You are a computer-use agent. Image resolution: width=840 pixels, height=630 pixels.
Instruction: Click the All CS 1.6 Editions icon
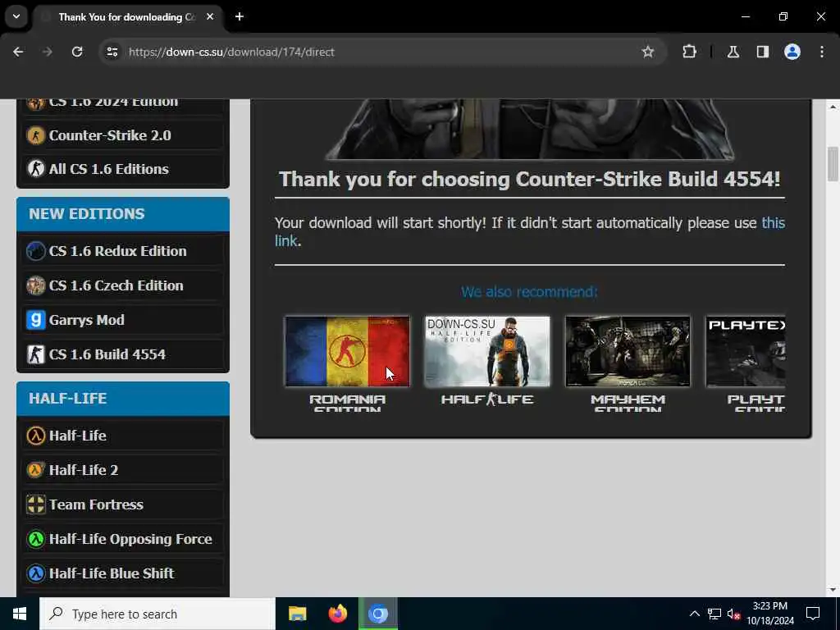(x=36, y=169)
